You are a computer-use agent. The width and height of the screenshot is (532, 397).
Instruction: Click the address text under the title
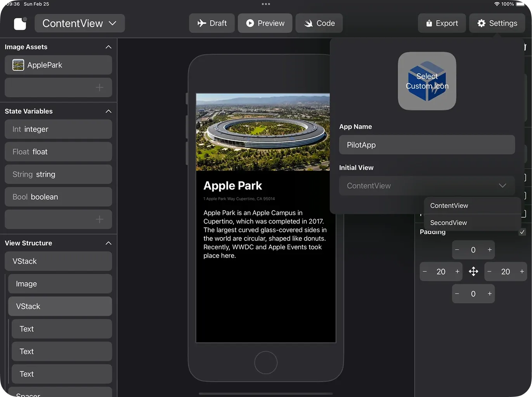tap(239, 199)
